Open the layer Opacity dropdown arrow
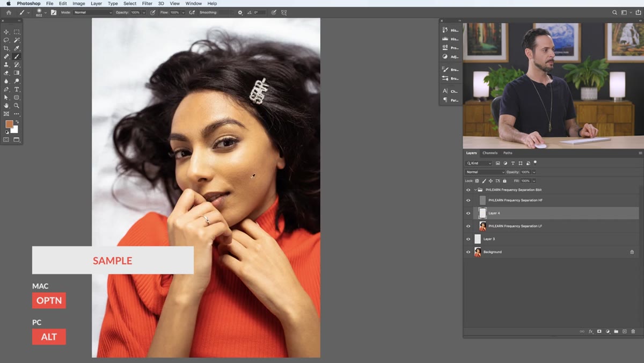The width and height of the screenshot is (644, 363). (x=534, y=172)
